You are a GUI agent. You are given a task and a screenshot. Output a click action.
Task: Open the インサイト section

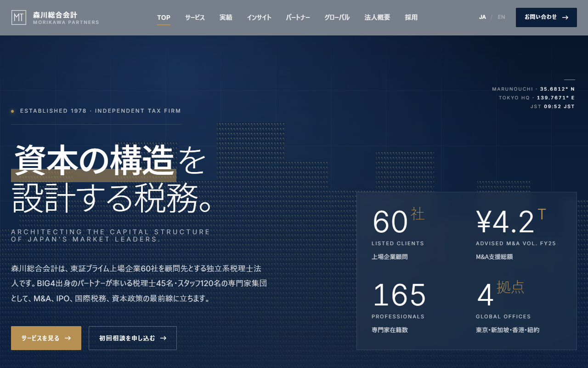point(259,17)
